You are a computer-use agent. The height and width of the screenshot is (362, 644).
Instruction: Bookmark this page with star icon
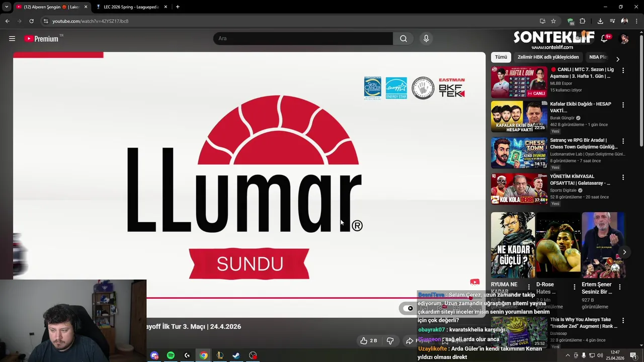pyautogui.click(x=553, y=21)
